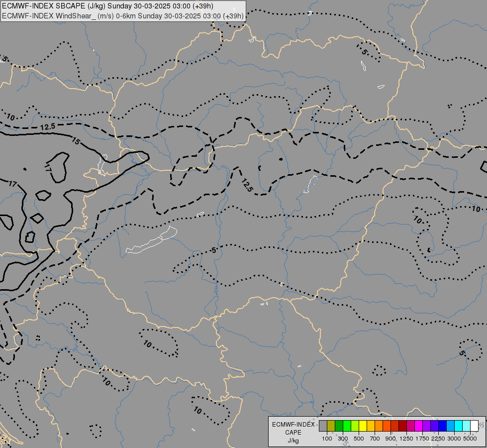
Task: Click the legend value 2250
Action: point(438,439)
